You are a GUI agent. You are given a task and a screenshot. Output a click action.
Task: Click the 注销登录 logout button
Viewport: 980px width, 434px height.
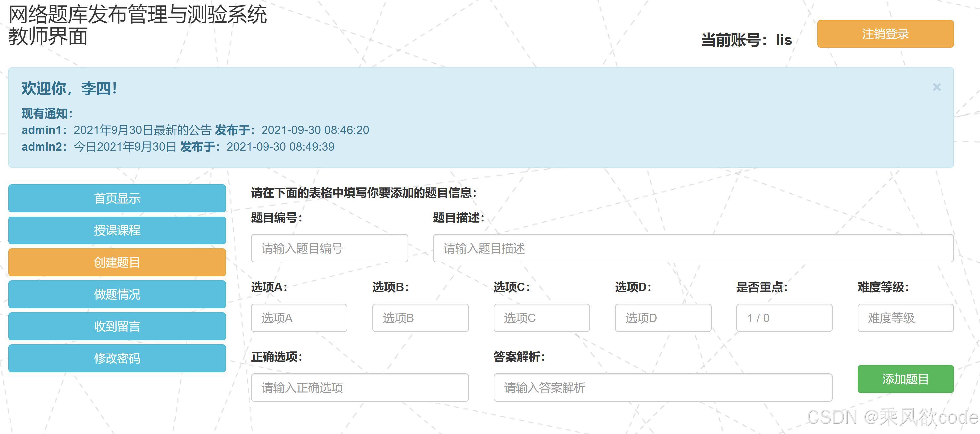(x=885, y=34)
